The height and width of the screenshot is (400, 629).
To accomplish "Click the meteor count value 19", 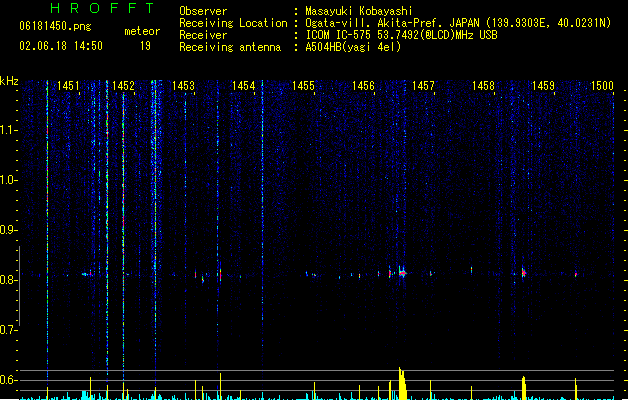I will tap(145, 46).
